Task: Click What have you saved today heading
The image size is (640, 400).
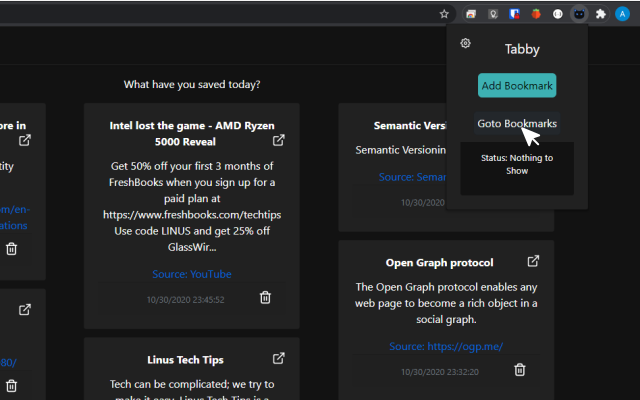Action: coord(192,84)
